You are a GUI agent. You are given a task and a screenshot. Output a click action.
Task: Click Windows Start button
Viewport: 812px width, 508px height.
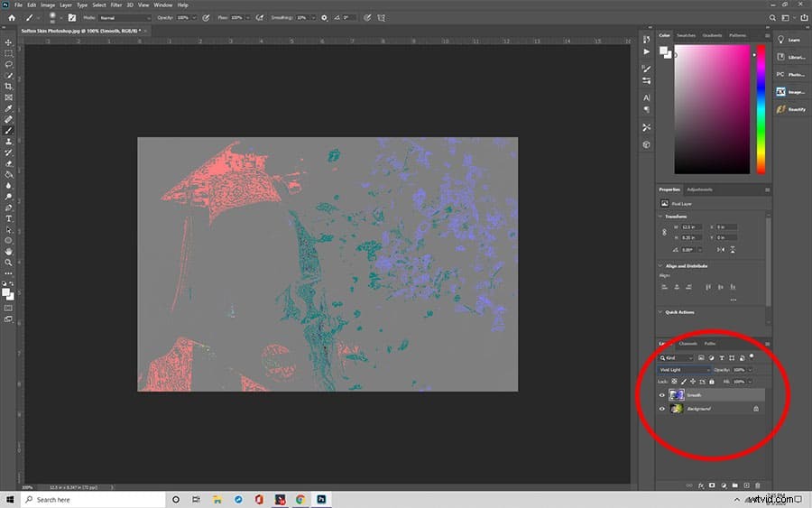9,500
